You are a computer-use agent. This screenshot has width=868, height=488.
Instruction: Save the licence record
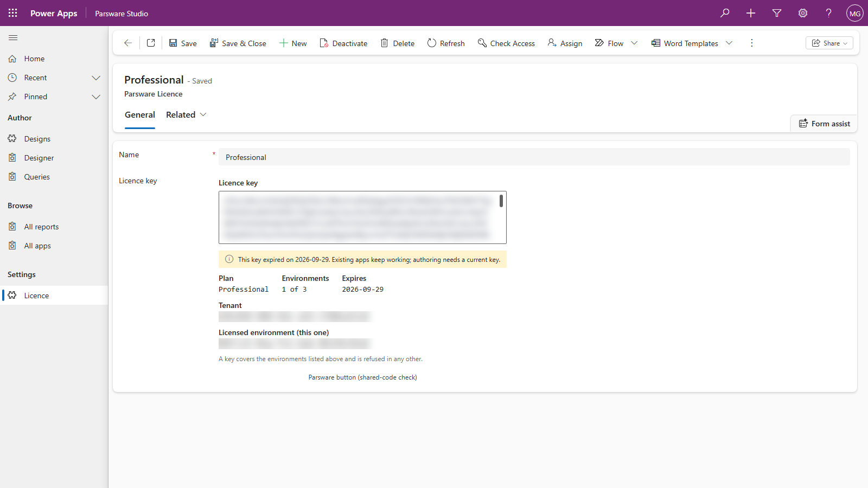tap(183, 43)
